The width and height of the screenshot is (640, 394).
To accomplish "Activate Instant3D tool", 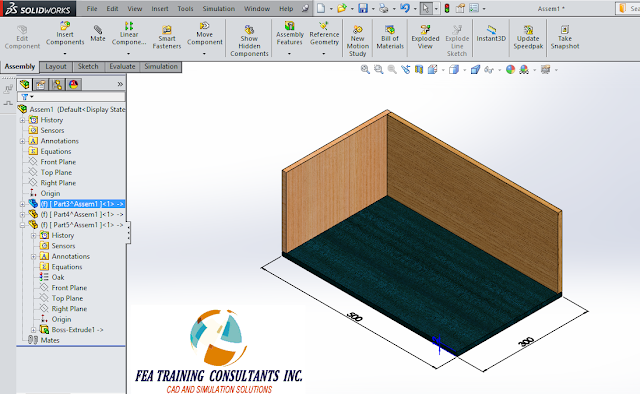I will [x=491, y=33].
